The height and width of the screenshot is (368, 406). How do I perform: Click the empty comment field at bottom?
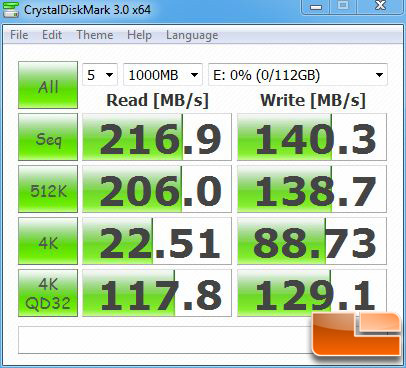tap(165, 340)
